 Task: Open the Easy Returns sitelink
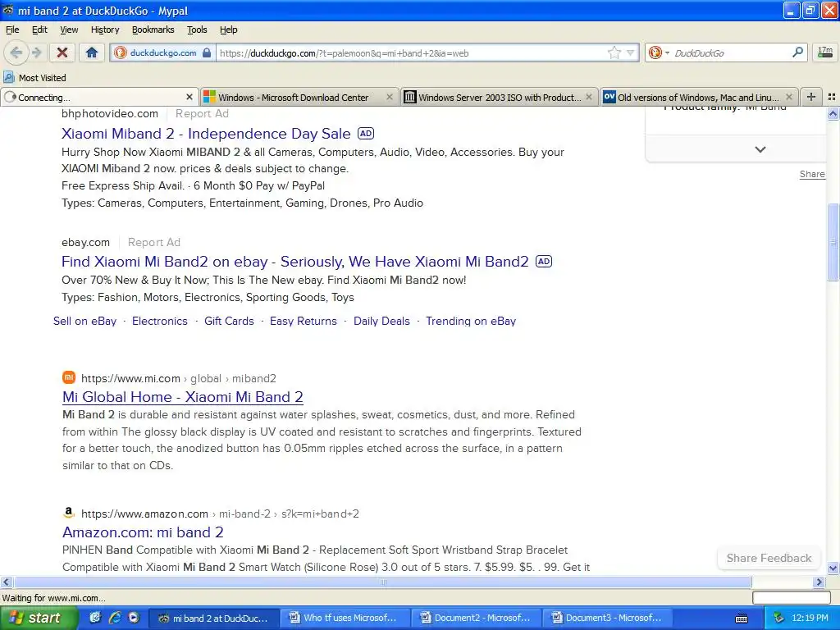[x=304, y=321]
